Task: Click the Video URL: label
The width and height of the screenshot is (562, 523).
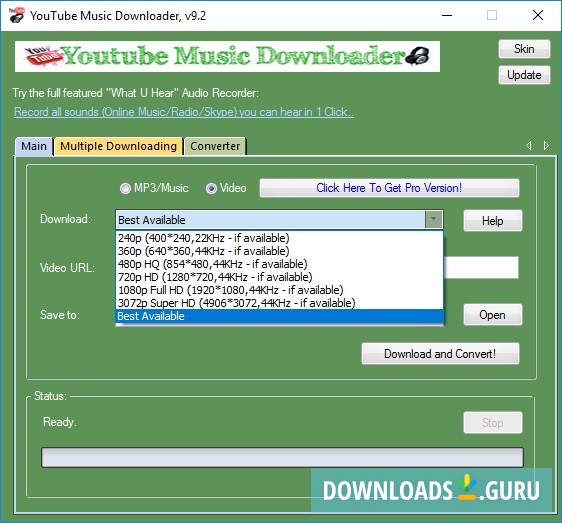Action: (x=67, y=268)
